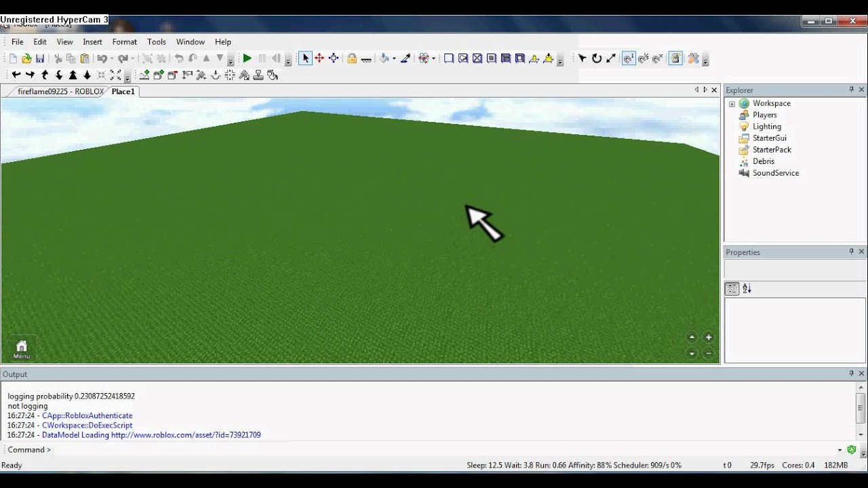
Task: Toggle the Lock tool padlock
Action: 352,58
